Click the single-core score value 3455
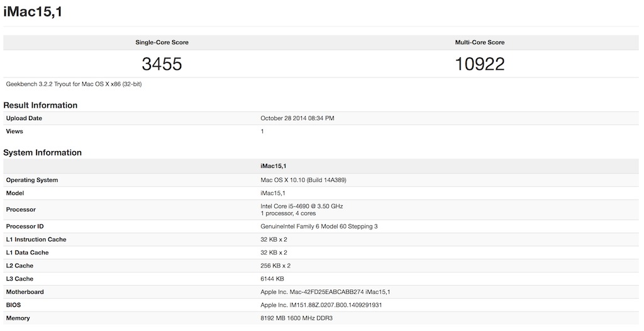The height and width of the screenshot is (331, 644). (x=162, y=64)
